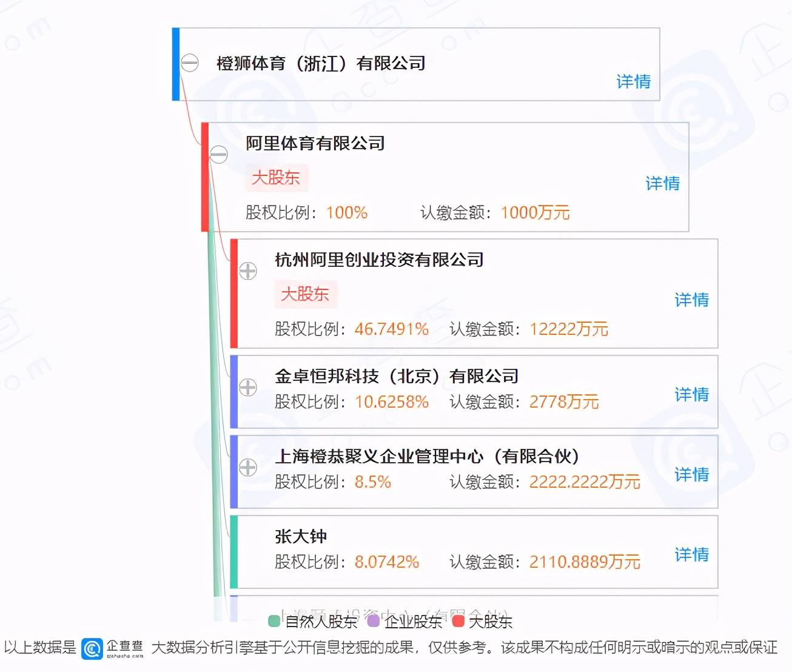The width and height of the screenshot is (792, 672).
Task: Click the 8.5% equity ratio value
Action: click(373, 482)
